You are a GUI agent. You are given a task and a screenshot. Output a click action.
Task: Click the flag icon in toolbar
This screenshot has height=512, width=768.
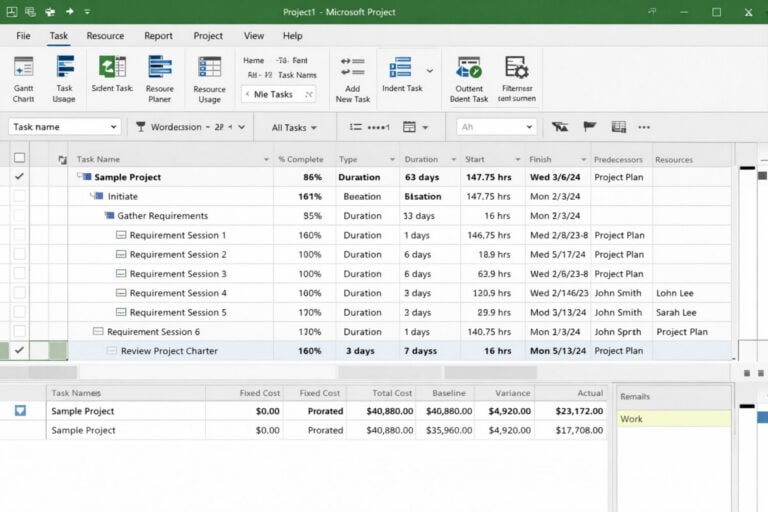(x=589, y=127)
